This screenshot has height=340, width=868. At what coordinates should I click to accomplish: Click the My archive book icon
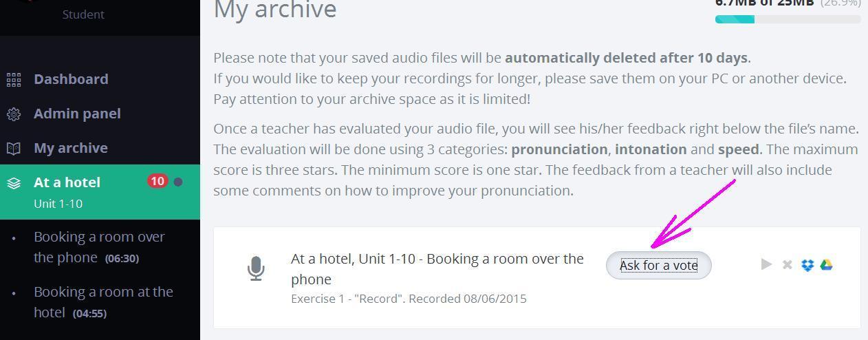[14, 149]
